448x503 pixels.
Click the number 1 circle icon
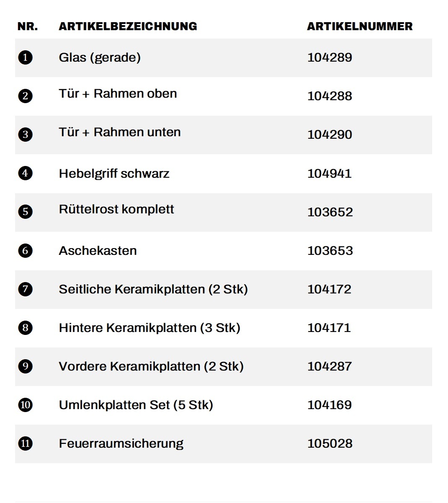click(26, 57)
